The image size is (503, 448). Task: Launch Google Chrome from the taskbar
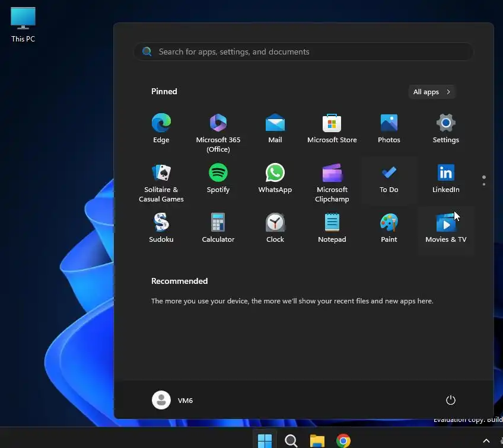[343, 441]
